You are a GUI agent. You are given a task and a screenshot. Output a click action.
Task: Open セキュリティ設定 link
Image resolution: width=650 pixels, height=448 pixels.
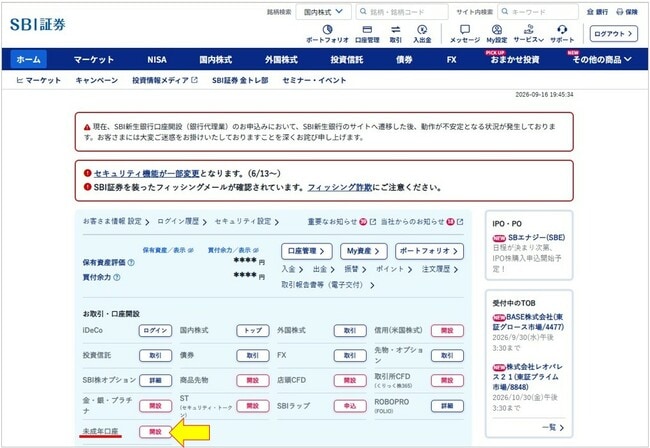point(247,222)
